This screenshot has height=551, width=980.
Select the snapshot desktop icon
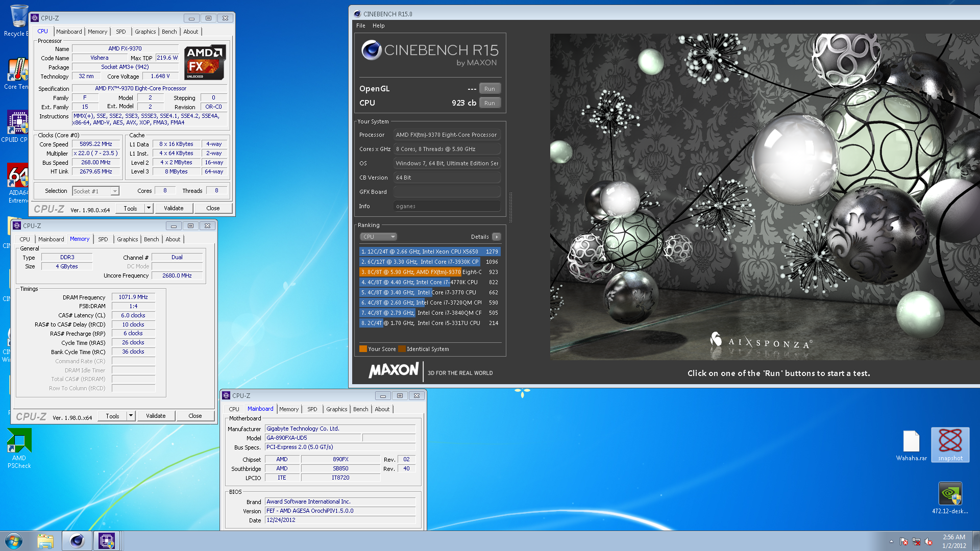coord(950,445)
